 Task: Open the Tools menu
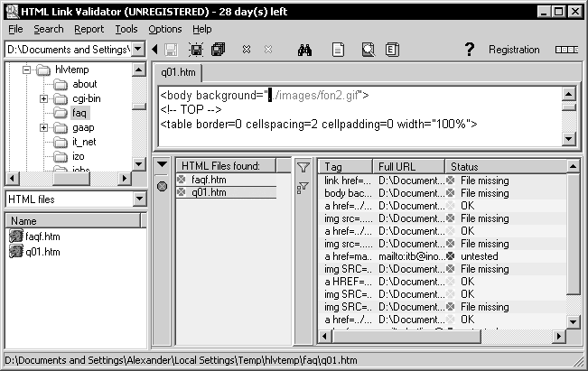[126, 29]
